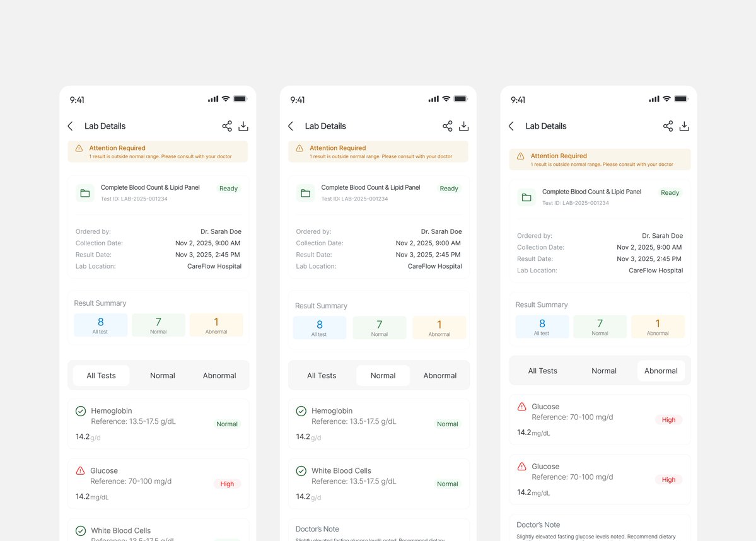Tap Glucose High badge on left screen
The width and height of the screenshot is (756, 541).
(227, 484)
